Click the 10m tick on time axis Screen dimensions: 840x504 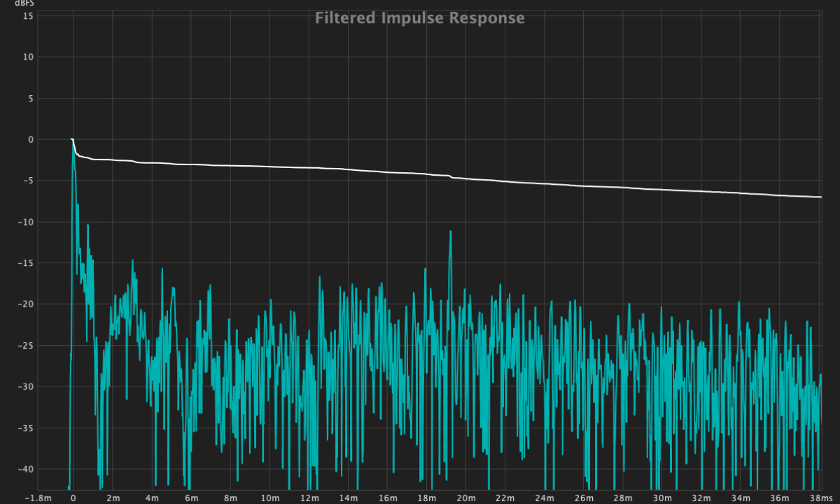pyautogui.click(x=269, y=498)
